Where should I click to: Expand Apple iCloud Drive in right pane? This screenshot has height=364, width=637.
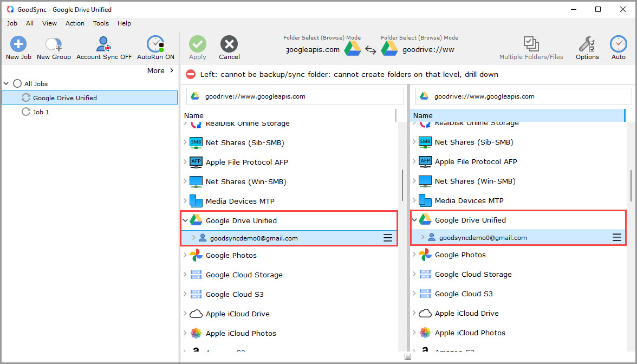click(x=414, y=313)
